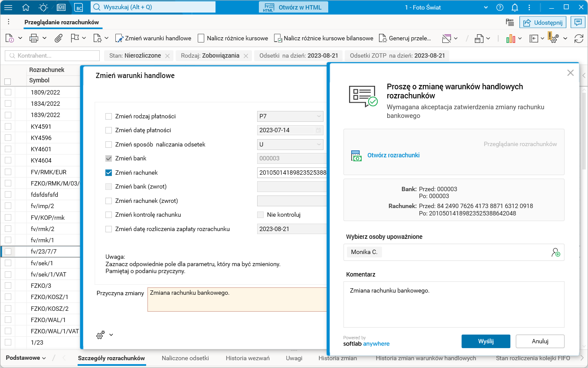Click the help question mark icon

click(500, 7)
